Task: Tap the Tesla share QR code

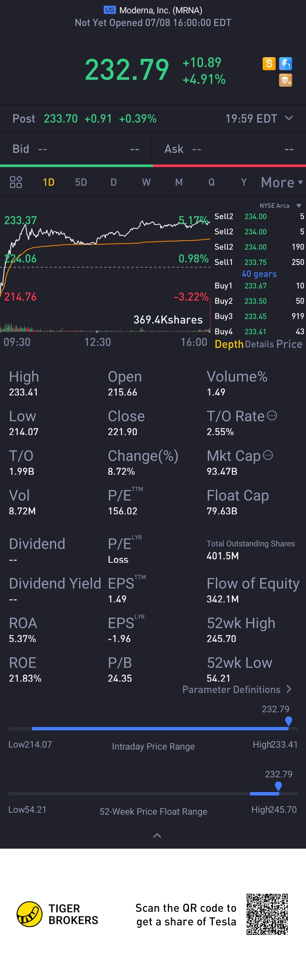Action: tap(267, 914)
